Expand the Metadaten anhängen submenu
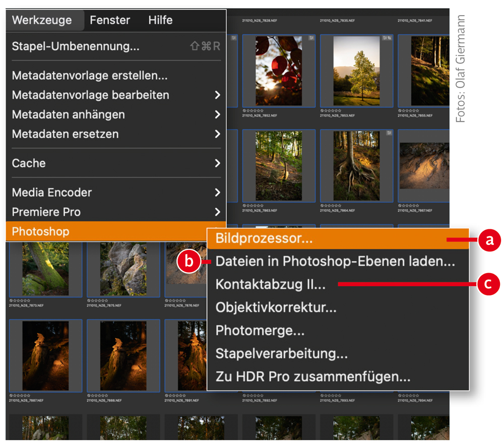This screenshot has height=443, width=504. pos(116,114)
